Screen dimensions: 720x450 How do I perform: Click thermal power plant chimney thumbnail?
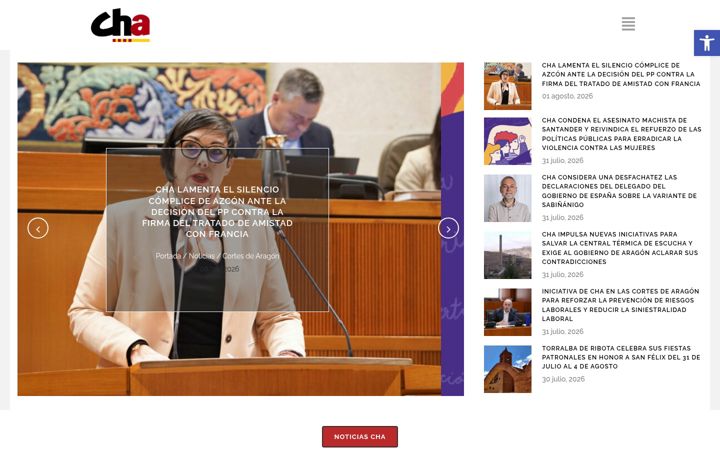click(x=507, y=255)
